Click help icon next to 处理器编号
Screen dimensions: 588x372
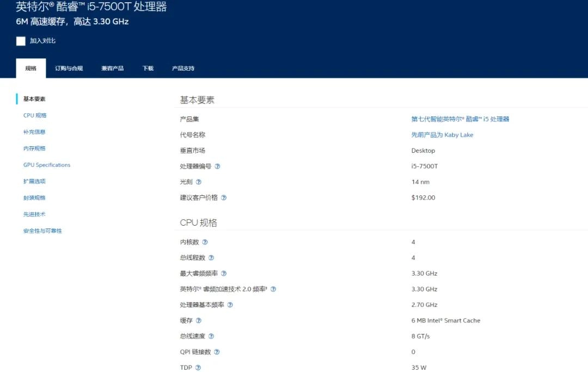pyautogui.click(x=217, y=166)
